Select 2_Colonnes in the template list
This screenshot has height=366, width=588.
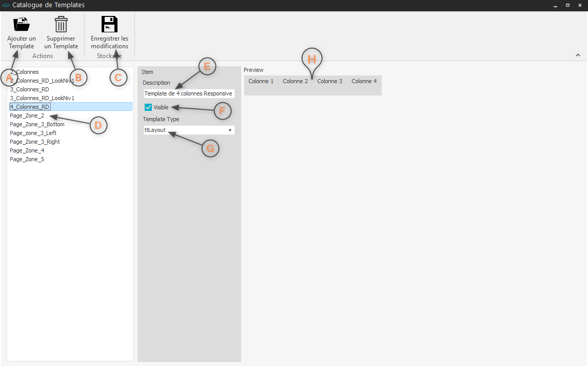[x=26, y=72]
